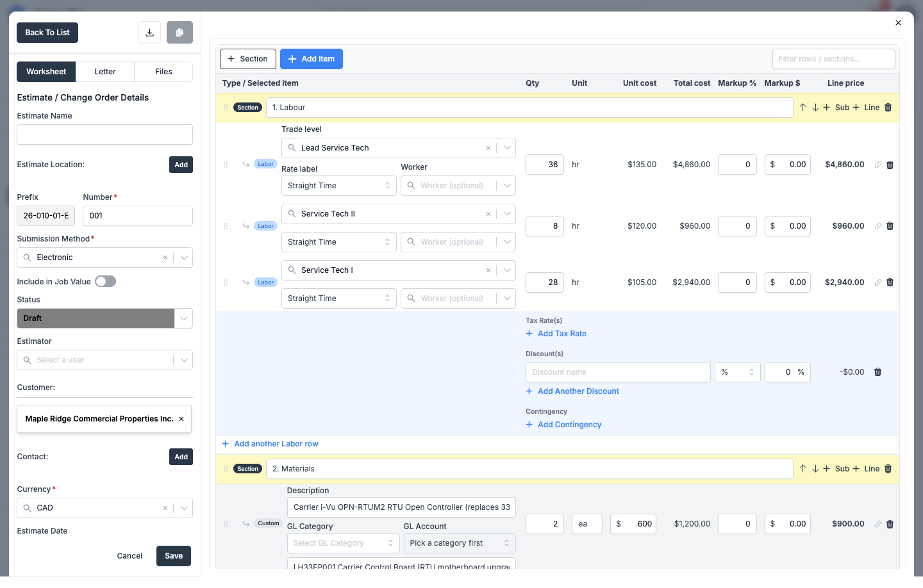Open the Status Draft dropdown
Image resolution: width=923 pixels, height=588 pixels.
pos(183,318)
